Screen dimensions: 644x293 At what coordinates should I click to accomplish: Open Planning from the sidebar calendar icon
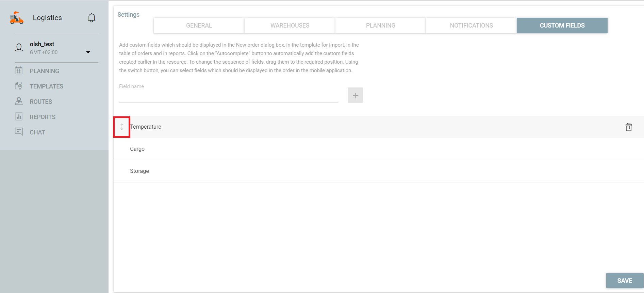click(x=19, y=71)
